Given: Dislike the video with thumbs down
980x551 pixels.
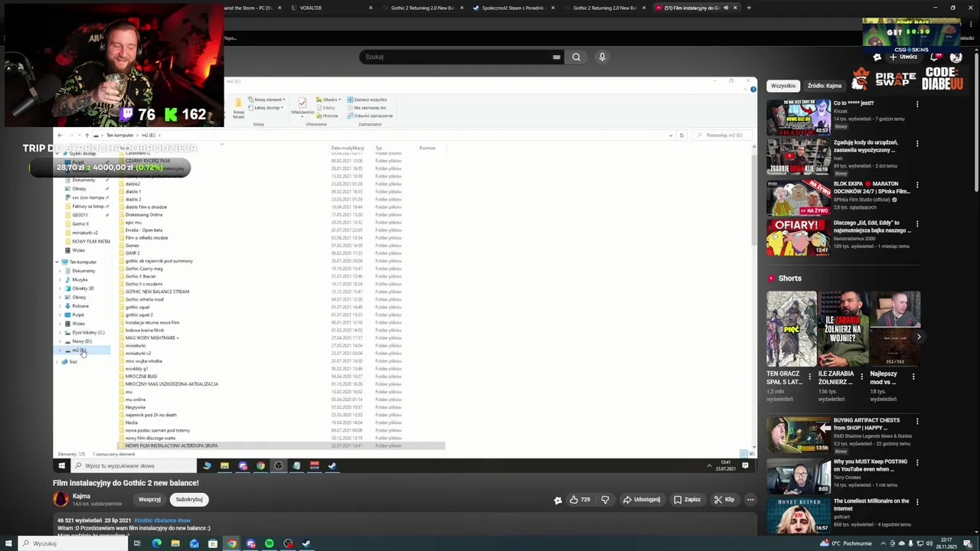Looking at the screenshot, I should [x=605, y=500].
